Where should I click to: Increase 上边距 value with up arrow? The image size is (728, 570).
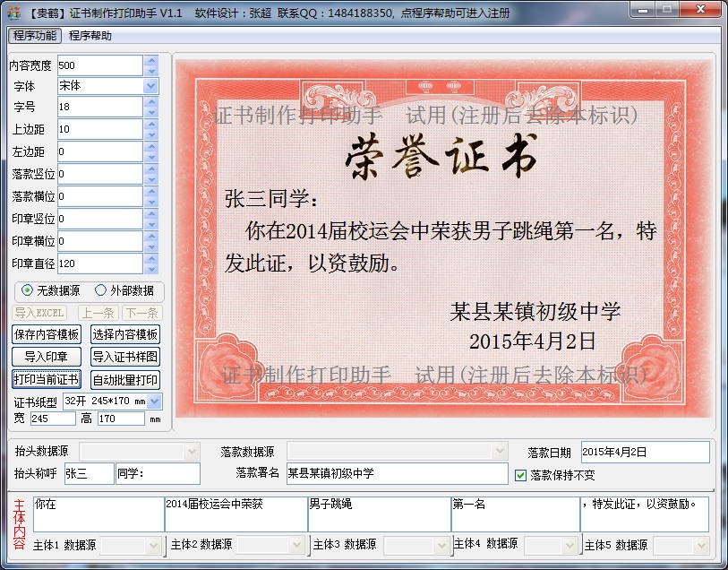pyautogui.click(x=151, y=124)
